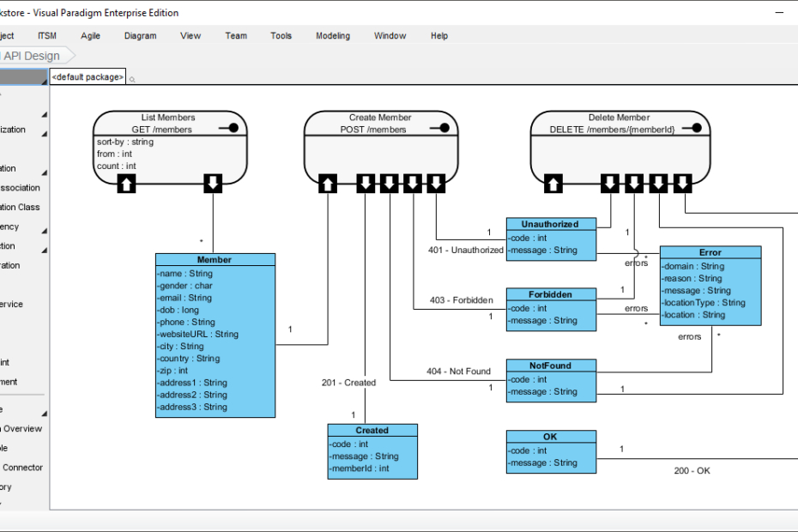Open the default package selector
The width and height of the screenshot is (798, 532).
pyautogui.click(x=86, y=76)
